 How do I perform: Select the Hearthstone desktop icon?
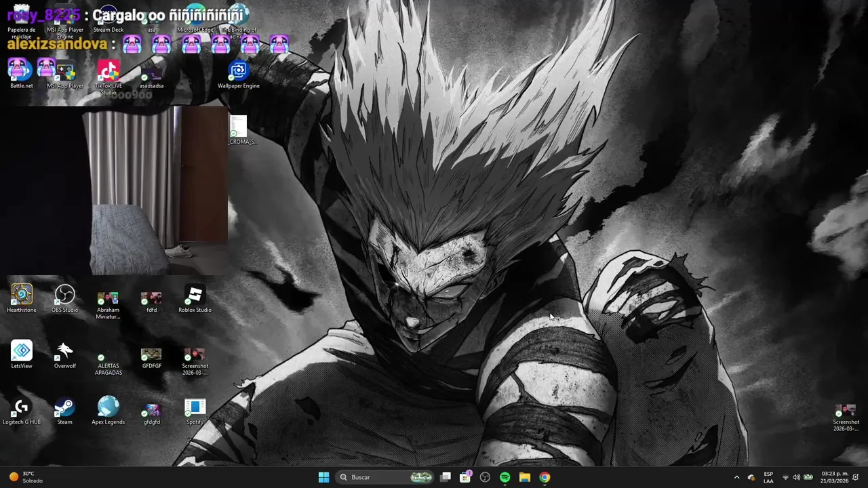[22, 299]
